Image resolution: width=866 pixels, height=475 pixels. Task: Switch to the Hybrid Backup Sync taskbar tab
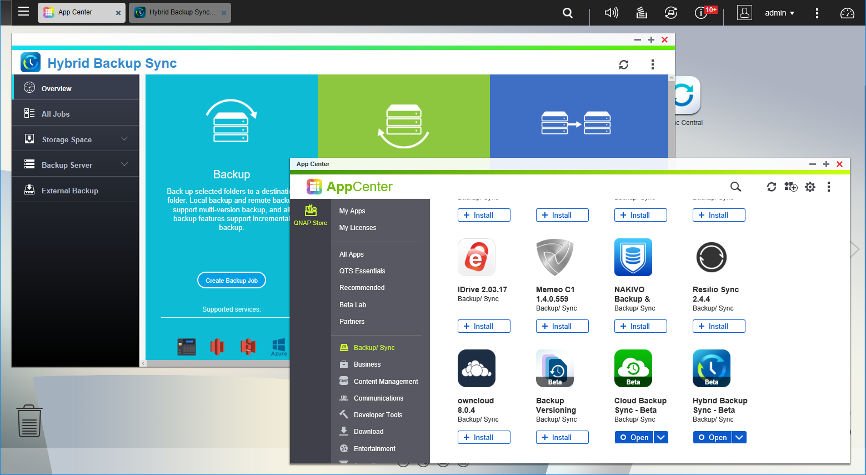tap(180, 12)
